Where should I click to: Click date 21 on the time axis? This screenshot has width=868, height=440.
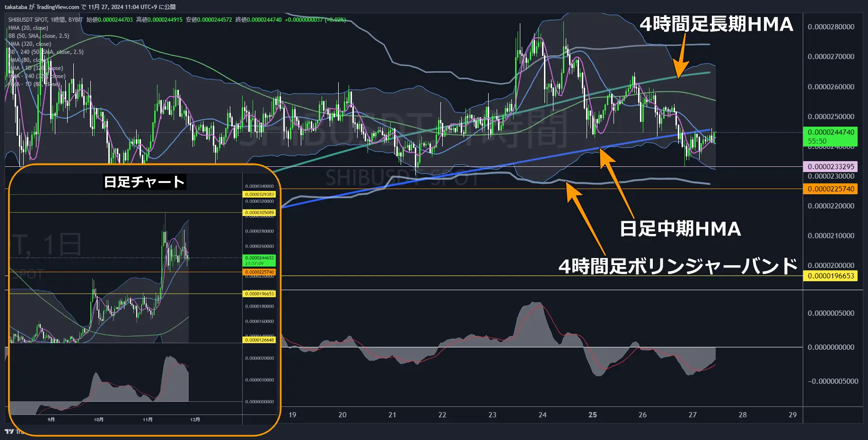pyautogui.click(x=392, y=415)
